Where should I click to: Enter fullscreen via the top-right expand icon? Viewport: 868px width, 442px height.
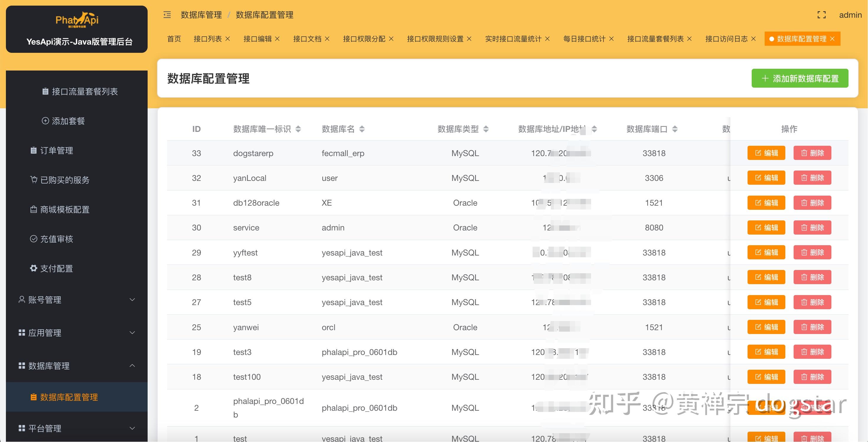[821, 15]
